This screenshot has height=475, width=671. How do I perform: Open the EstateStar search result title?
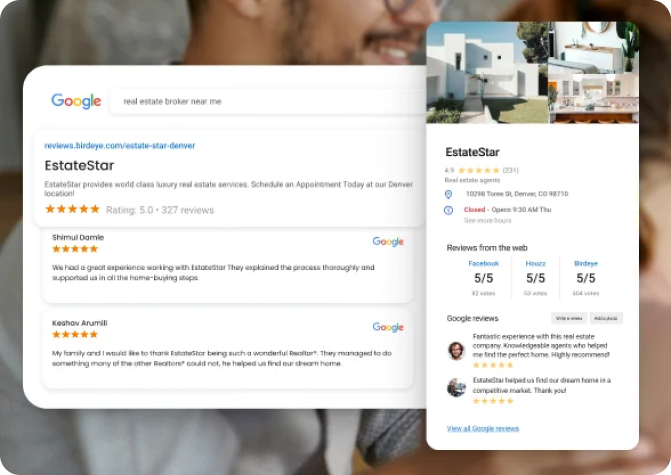[79, 165]
